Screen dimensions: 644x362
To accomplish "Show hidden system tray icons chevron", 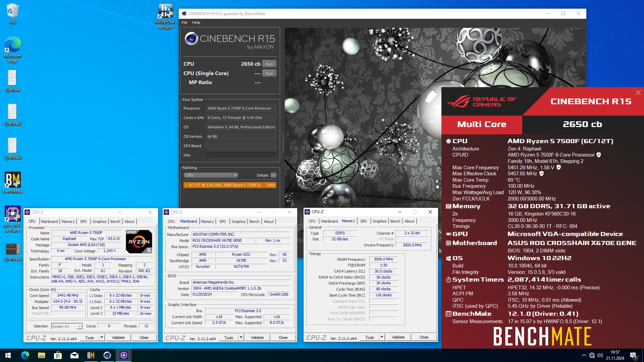I will pos(584,355).
